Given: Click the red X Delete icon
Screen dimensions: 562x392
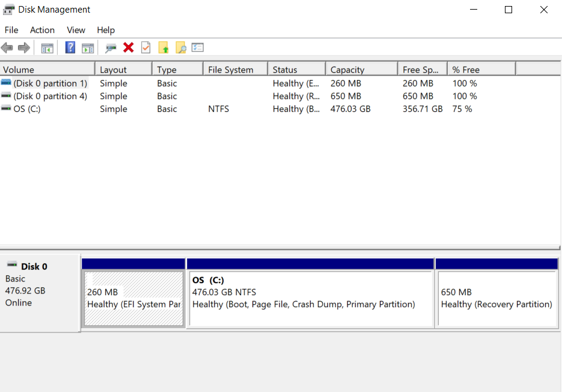Looking at the screenshot, I should [128, 47].
